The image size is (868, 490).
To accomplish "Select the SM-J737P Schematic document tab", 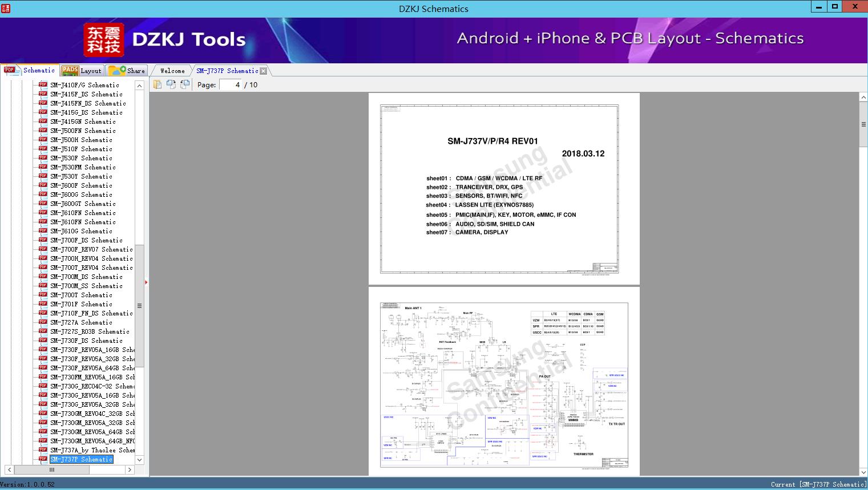I will (227, 71).
